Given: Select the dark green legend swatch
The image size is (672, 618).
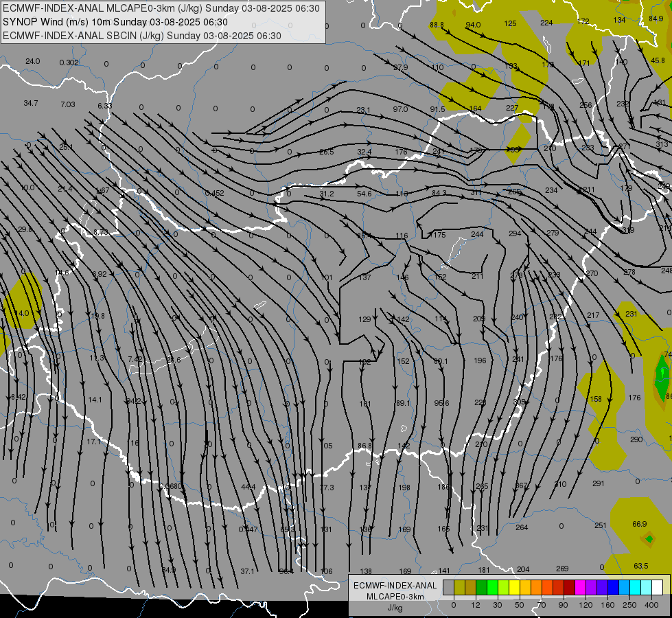Looking at the screenshot, I should coord(482,587).
